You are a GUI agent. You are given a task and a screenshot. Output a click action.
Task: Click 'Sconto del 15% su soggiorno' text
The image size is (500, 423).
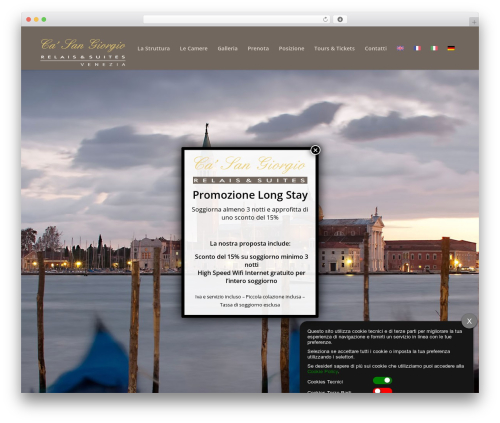[251, 261]
